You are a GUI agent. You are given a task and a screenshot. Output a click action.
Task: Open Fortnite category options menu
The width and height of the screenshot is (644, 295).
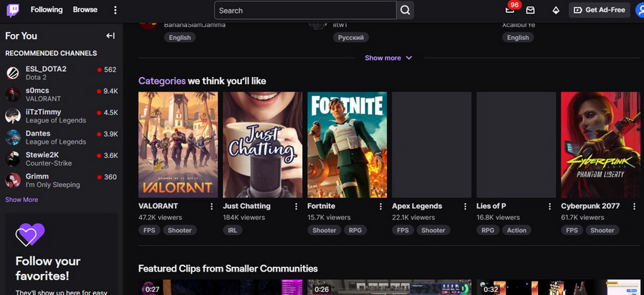point(381,206)
